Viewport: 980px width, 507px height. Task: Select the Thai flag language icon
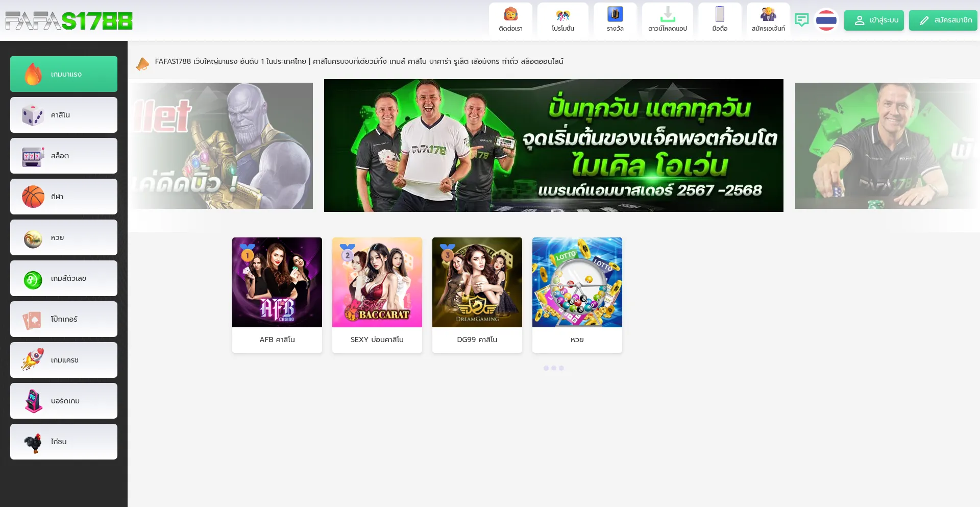pos(826,20)
